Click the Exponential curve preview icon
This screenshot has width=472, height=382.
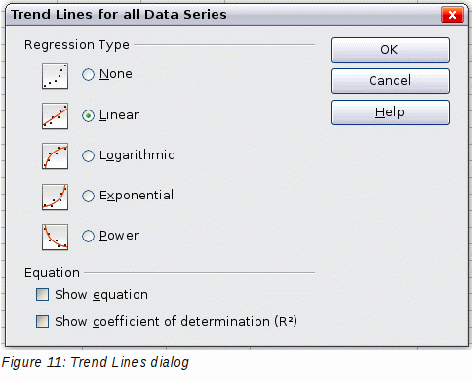pos(55,197)
